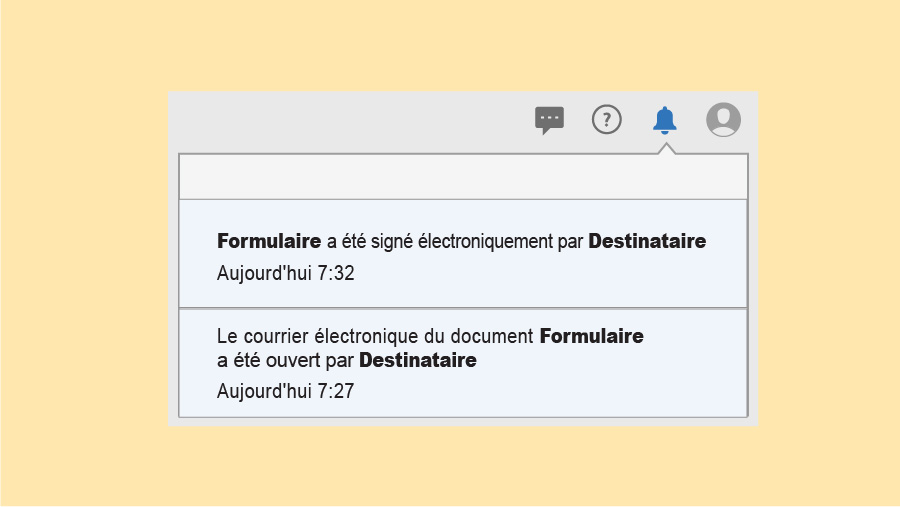
Task: Open the user profile avatar
Action: [723, 120]
